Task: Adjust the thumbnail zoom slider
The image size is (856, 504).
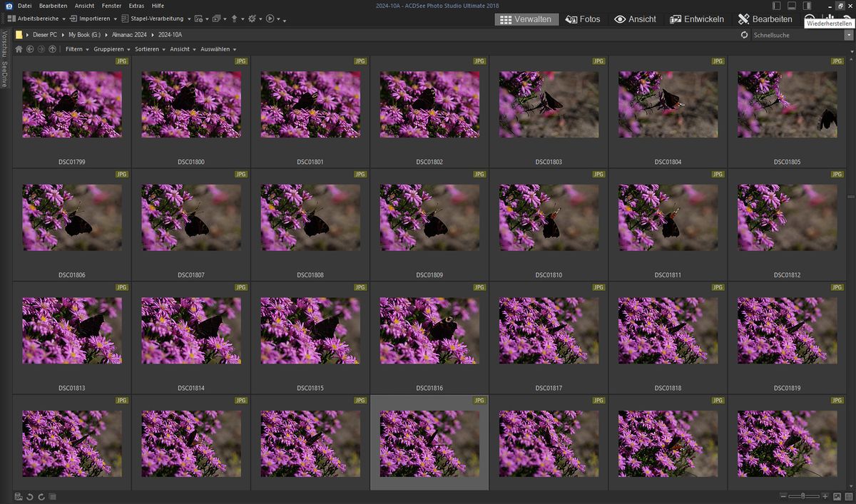Action: (x=804, y=496)
